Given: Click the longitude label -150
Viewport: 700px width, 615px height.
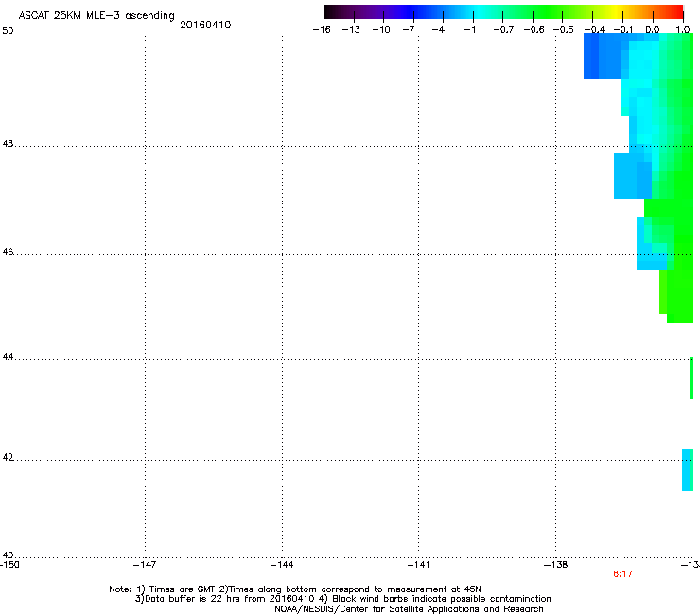Looking at the screenshot, I should coord(9,565).
